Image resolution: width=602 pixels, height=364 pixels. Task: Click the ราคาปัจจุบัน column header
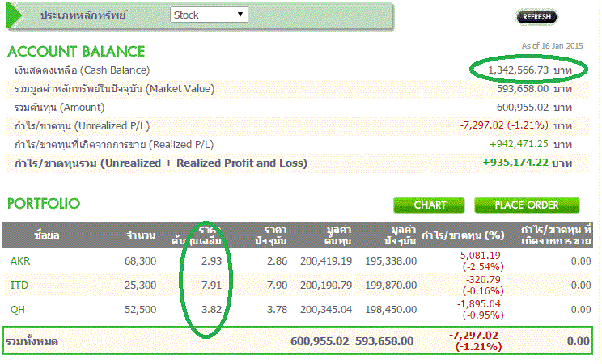(x=265, y=235)
